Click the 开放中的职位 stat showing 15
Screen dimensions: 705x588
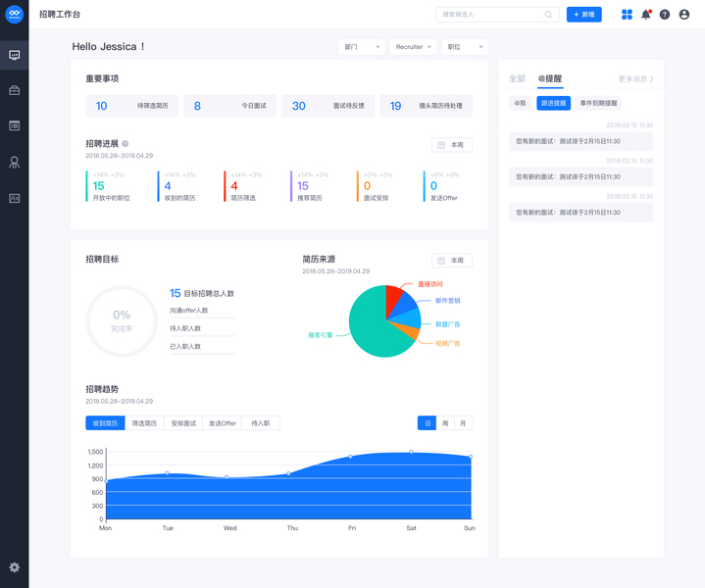click(x=109, y=186)
